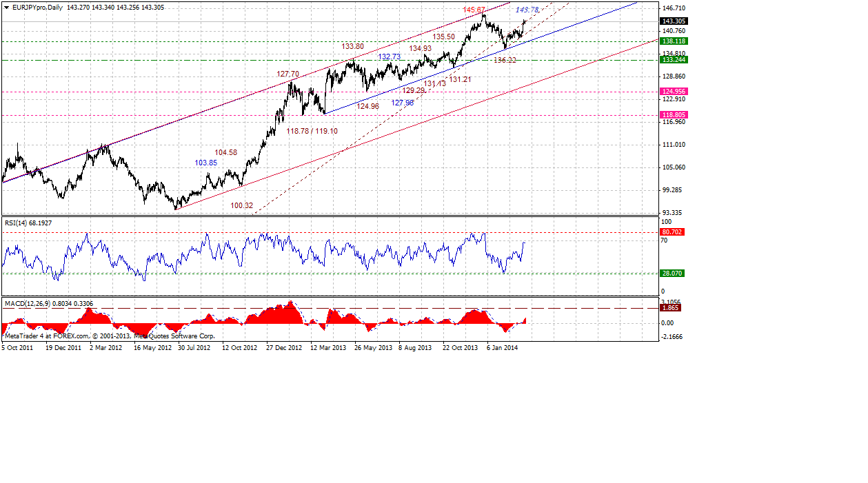Click the 19 Dec 2011 date label
868x483 pixels.
coord(63,348)
